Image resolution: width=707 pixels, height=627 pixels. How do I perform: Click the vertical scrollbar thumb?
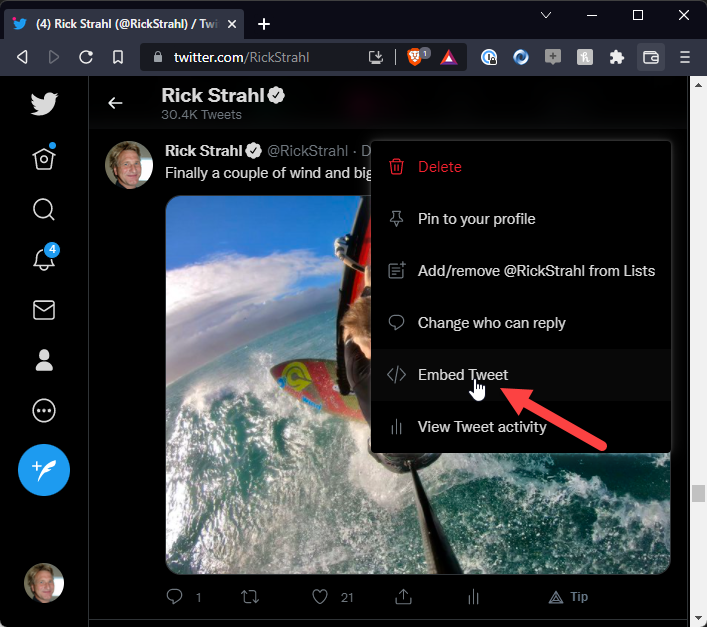[698, 494]
